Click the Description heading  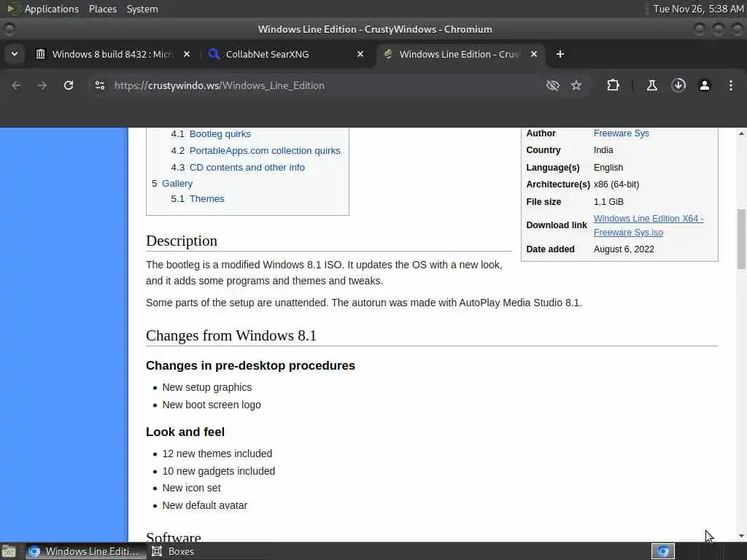click(182, 241)
